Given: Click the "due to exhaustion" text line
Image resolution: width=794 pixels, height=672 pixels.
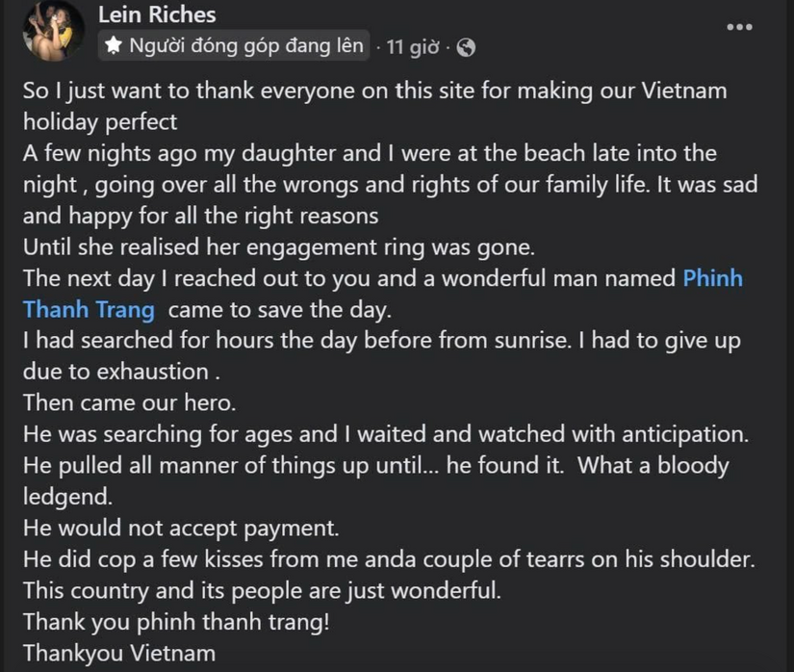Looking at the screenshot, I should point(121,372).
